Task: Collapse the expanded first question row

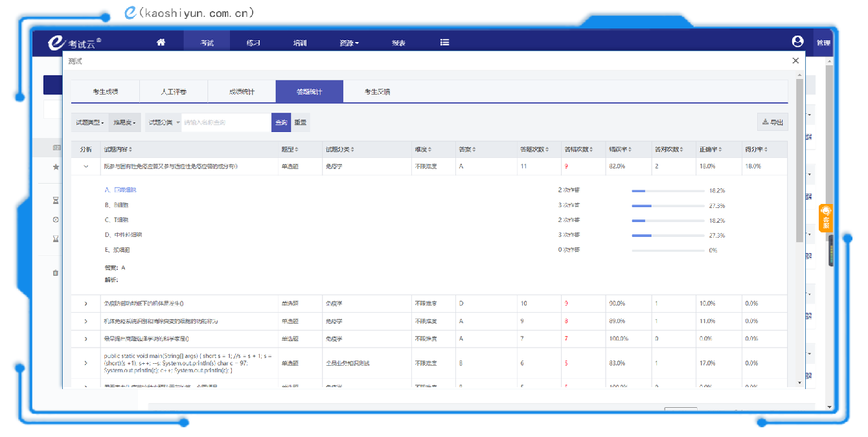Action: (86, 166)
